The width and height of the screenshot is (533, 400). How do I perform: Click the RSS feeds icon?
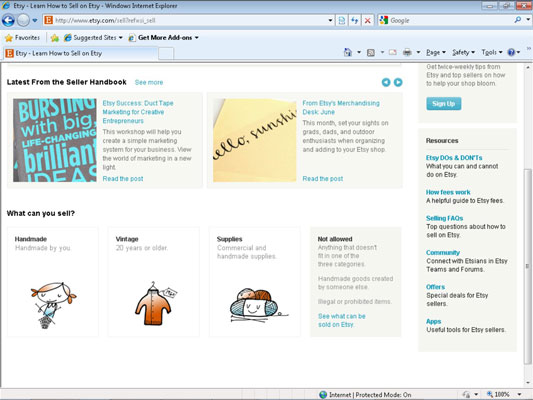point(371,52)
